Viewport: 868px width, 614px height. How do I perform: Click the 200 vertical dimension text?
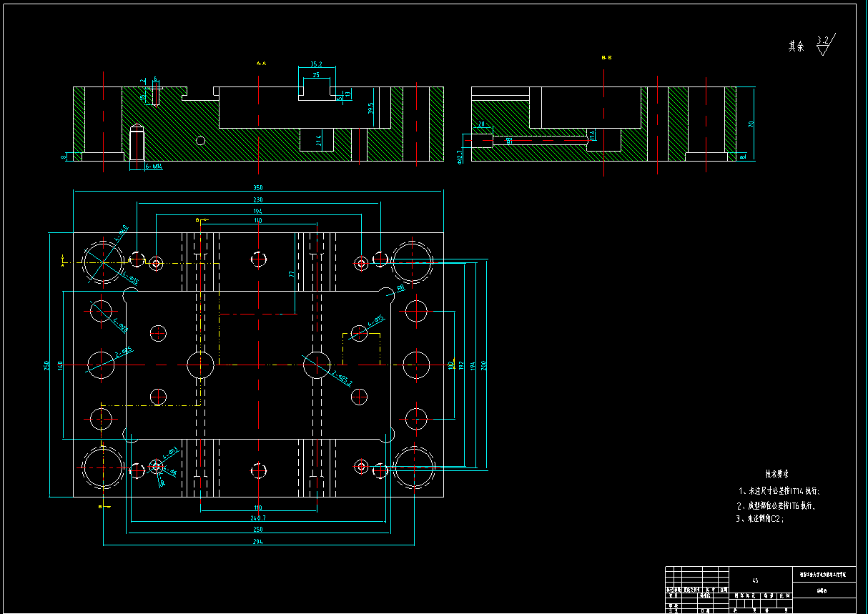click(x=483, y=365)
